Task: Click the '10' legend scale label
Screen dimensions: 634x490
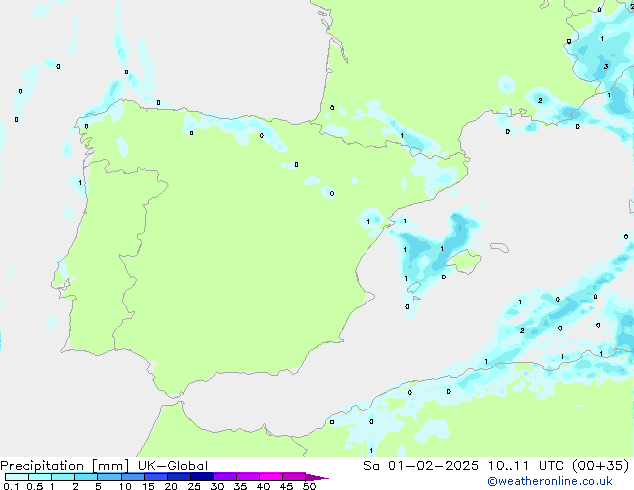Action: (x=125, y=486)
